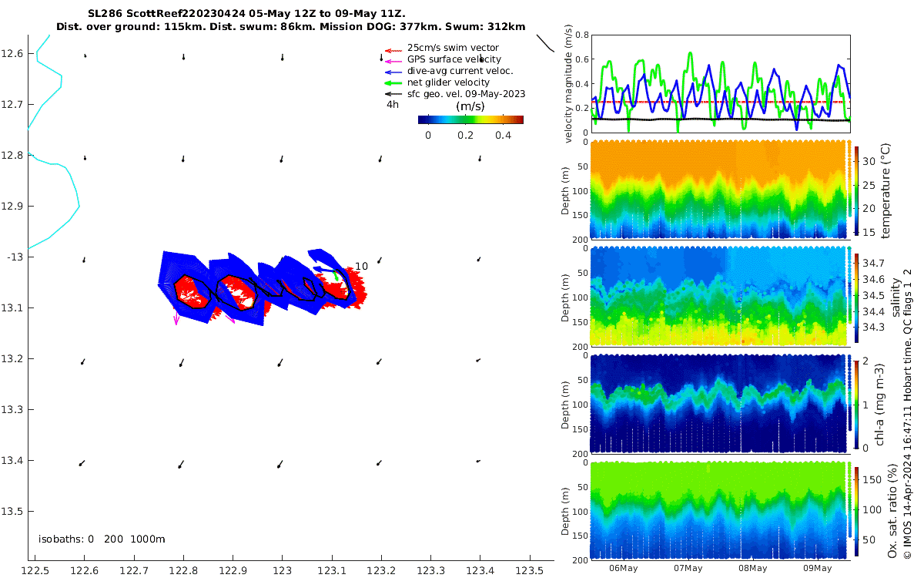
Task: Click the '13.4' latitude tick label
Action: (x=13, y=460)
